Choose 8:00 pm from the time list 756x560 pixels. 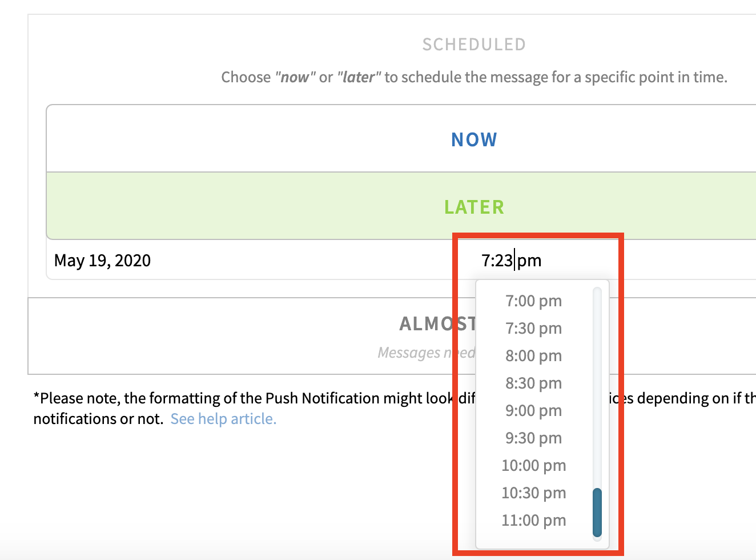coord(533,355)
